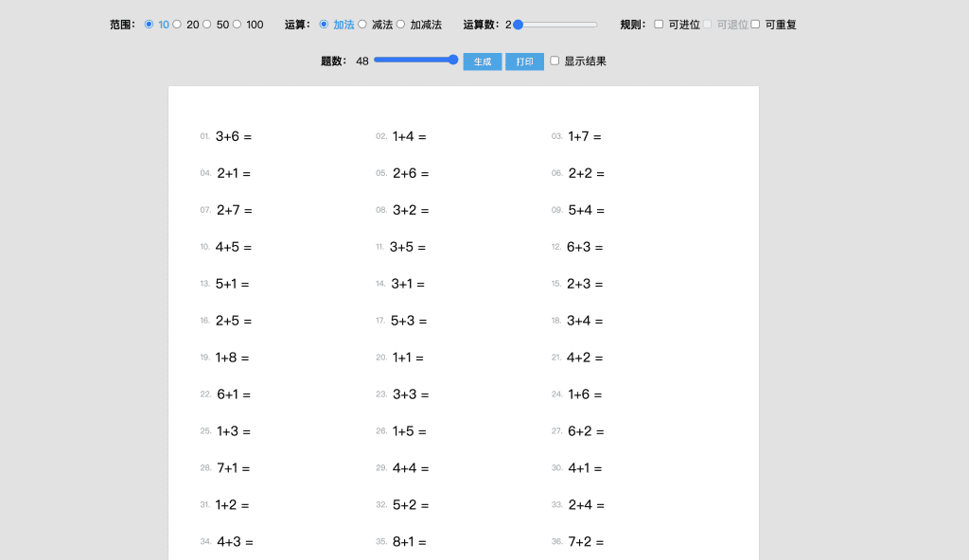Click problem 35 text 8+1 =

[x=409, y=542]
